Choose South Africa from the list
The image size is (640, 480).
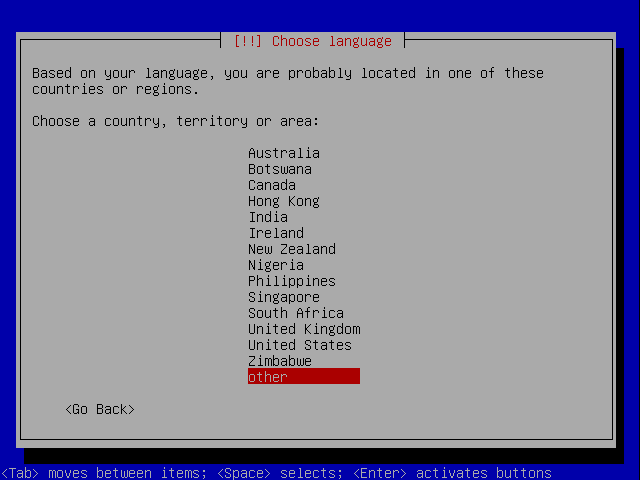tap(296, 313)
